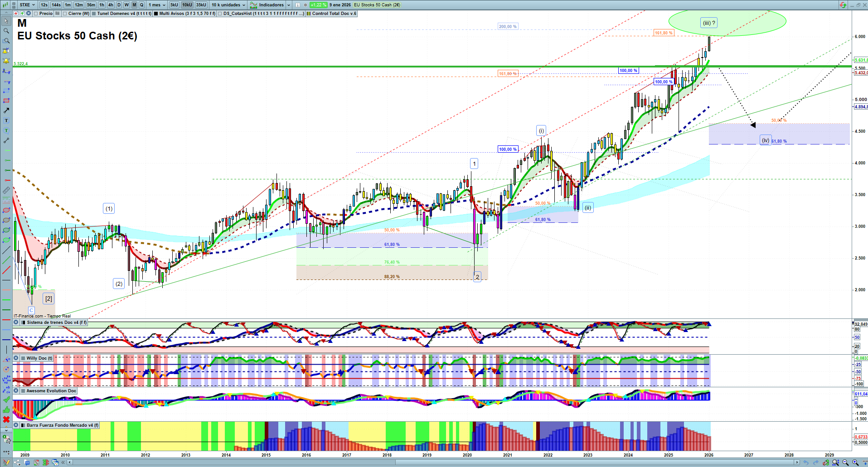
Task: Click the pencil drawing icon in bottom bar
Action: pyautogui.click(x=6, y=462)
